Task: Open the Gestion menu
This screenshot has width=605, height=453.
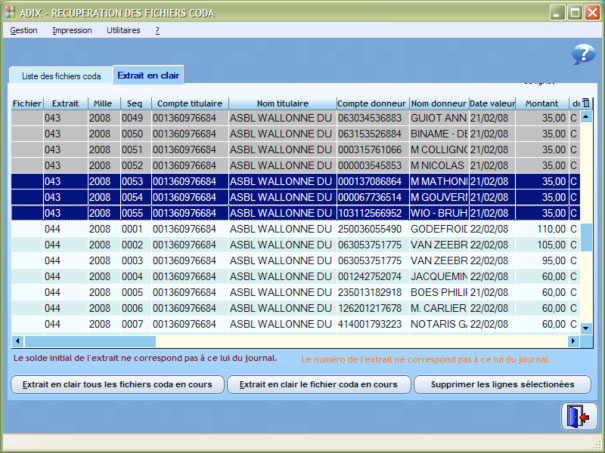Action: click(24, 31)
